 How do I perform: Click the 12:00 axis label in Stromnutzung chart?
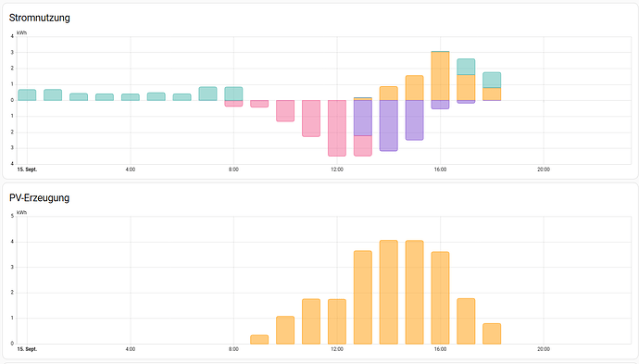[337, 169]
